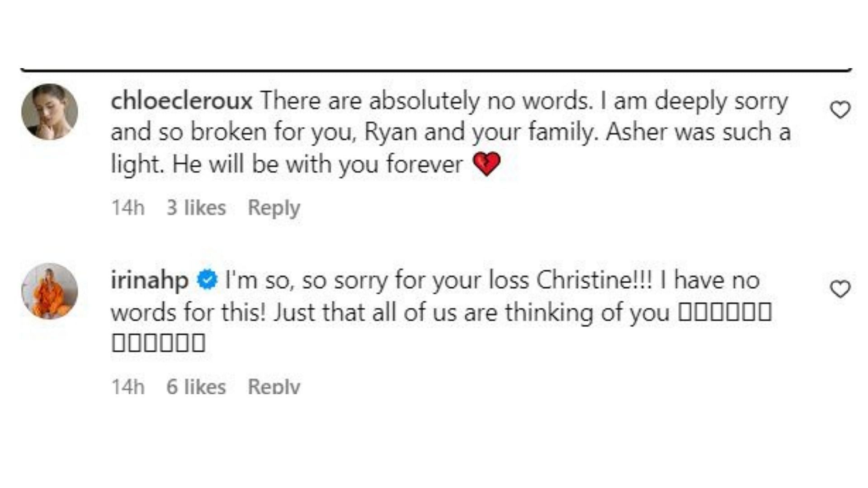The width and height of the screenshot is (868, 488).
Task: Click the black divider line above comments
Action: (436, 70)
